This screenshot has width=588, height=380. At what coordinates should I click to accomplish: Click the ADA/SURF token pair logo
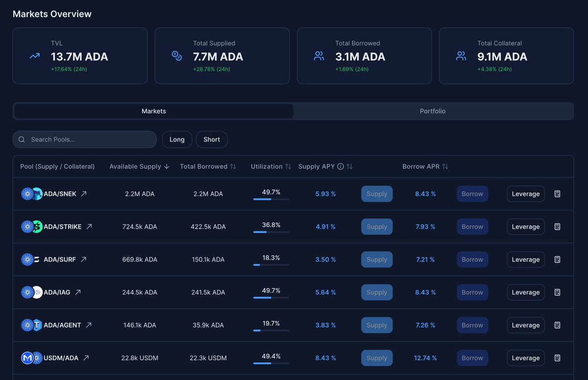(32, 260)
